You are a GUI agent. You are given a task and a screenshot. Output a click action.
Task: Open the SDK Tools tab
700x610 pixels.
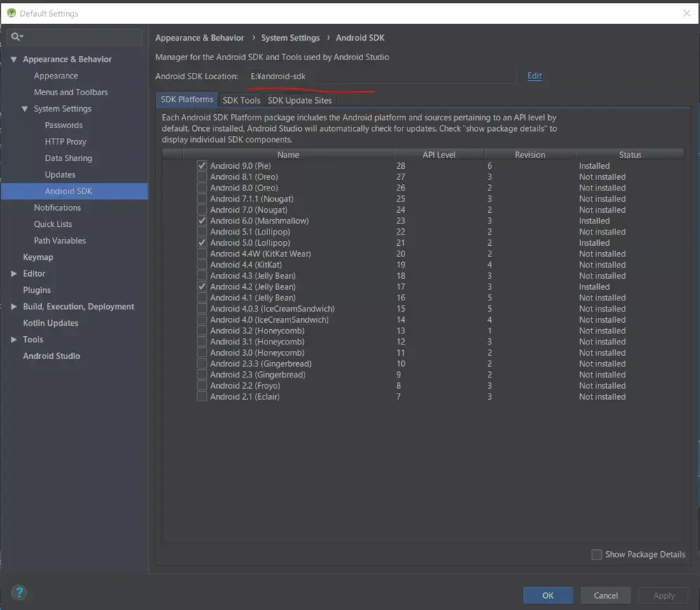(241, 100)
